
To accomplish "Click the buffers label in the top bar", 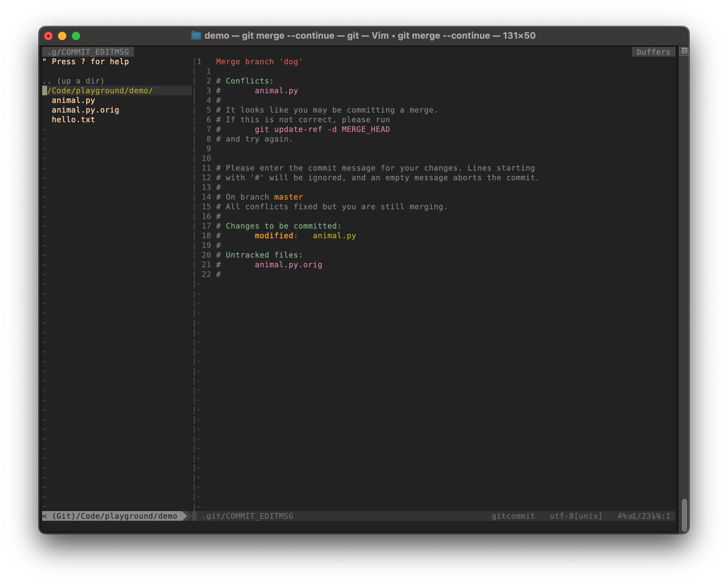I will (653, 52).
